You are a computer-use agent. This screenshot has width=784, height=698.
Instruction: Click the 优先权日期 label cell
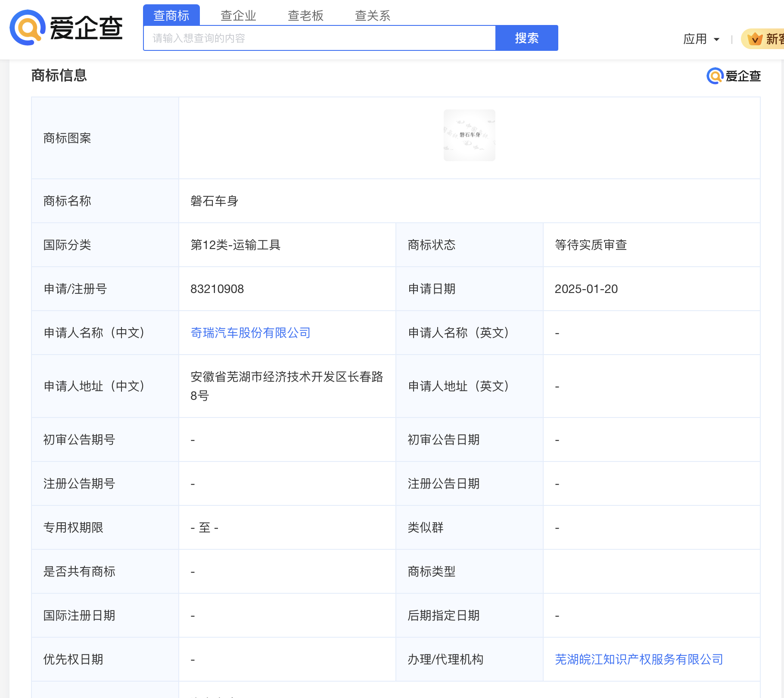(105, 659)
